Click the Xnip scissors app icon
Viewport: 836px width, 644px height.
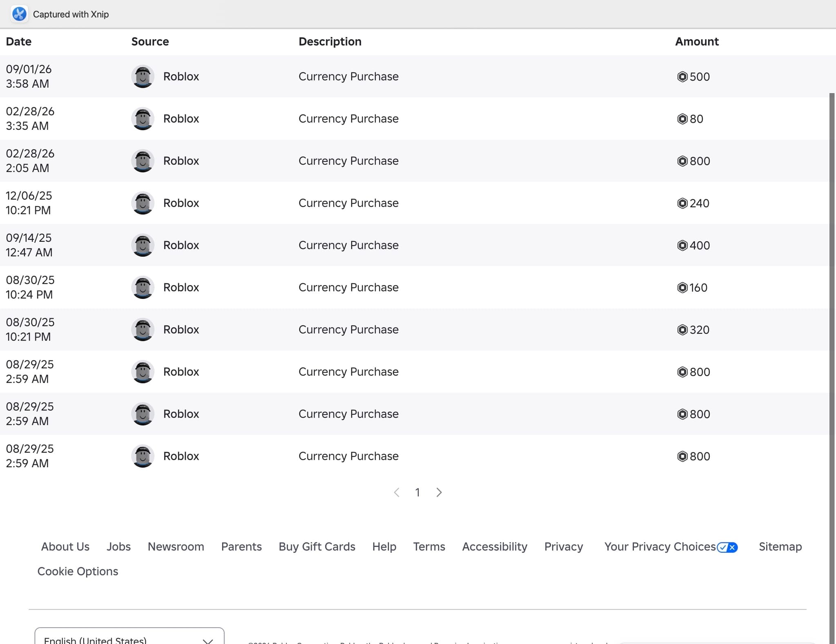[19, 14]
